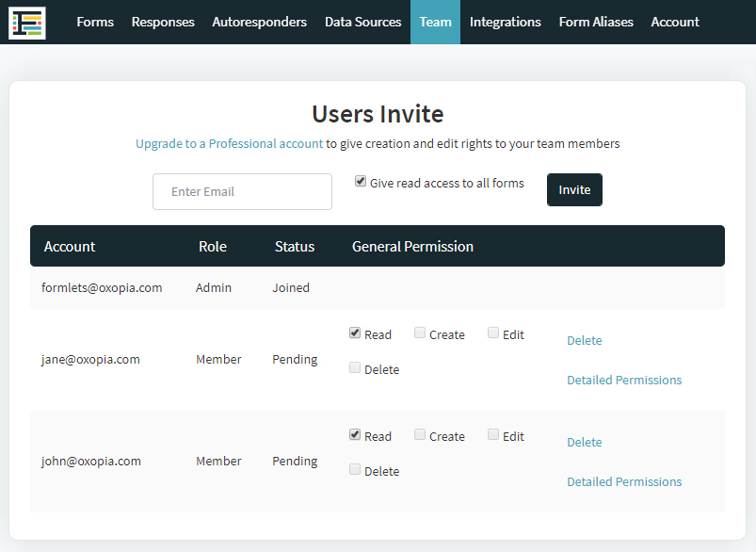Click the Invite button

coord(574,189)
